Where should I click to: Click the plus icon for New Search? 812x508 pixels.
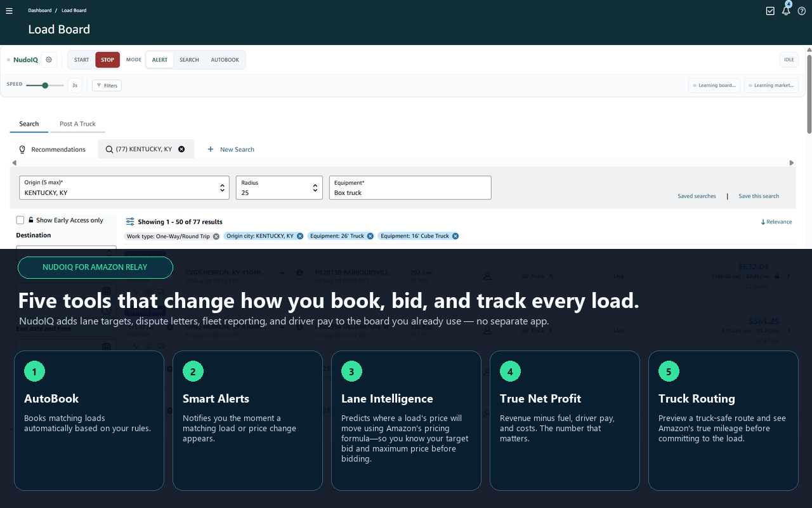(x=211, y=149)
